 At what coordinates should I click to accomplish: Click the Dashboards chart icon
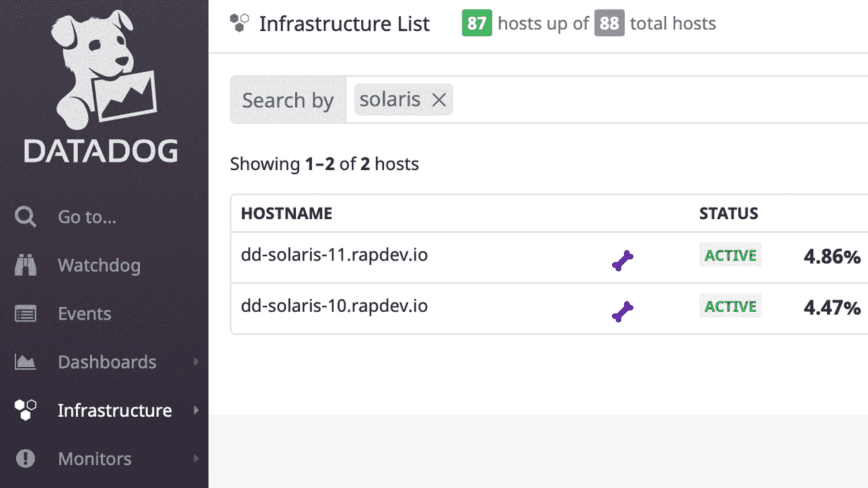pos(25,362)
